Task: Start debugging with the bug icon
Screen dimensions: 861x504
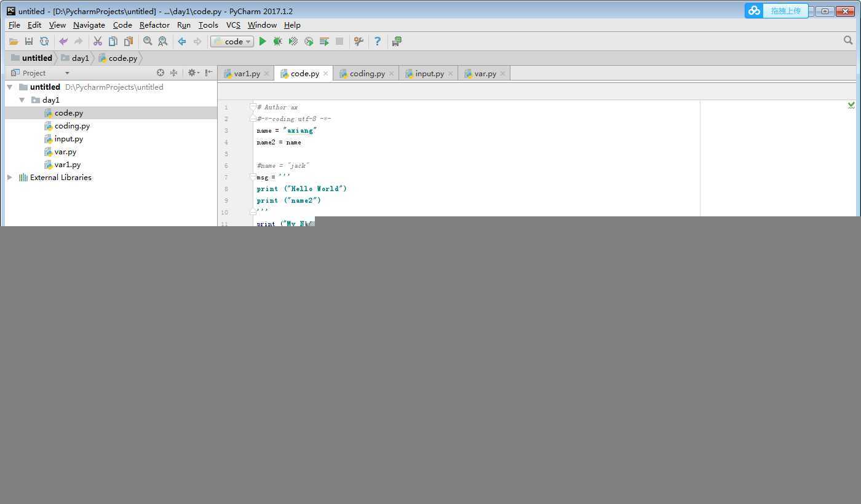Action: [x=278, y=41]
